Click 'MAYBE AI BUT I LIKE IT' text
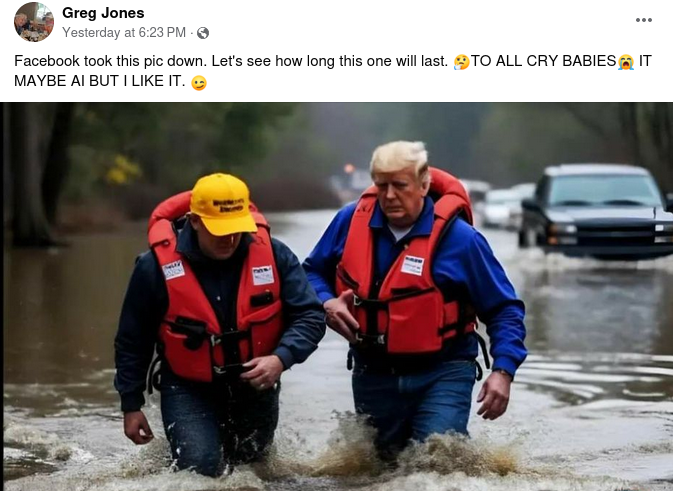This screenshot has width=673, height=491. click(100, 81)
